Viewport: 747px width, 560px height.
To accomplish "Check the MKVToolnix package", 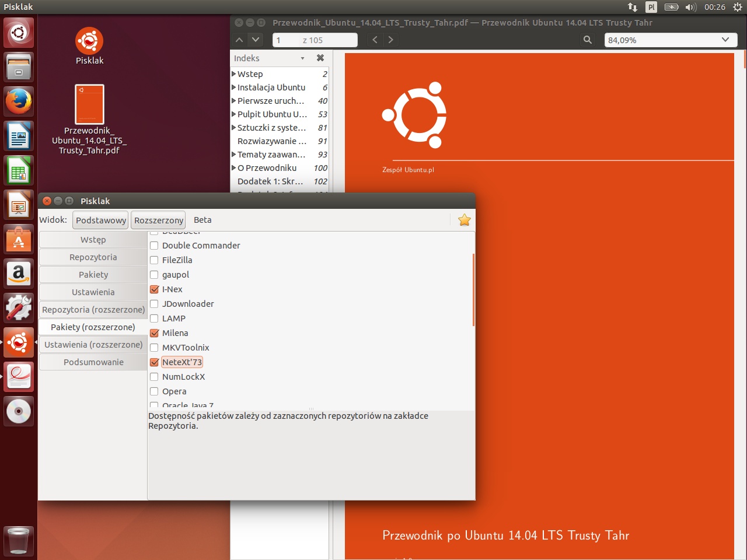I will [x=154, y=348].
